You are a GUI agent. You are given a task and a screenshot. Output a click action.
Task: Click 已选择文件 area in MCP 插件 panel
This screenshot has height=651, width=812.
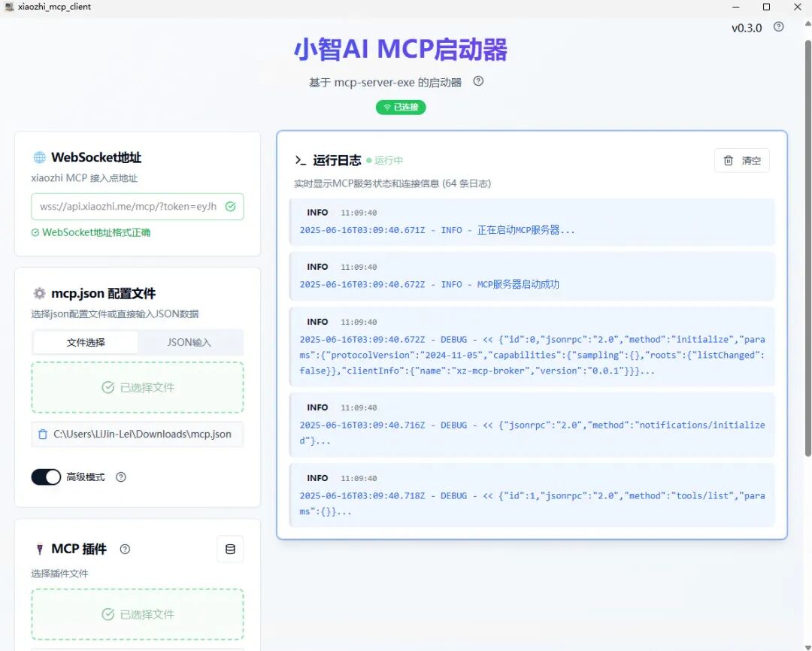[137, 614]
